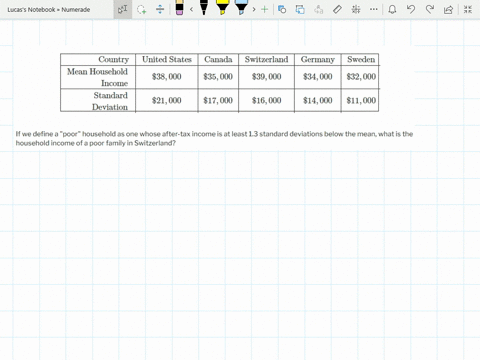This screenshot has width=480, height=360.
Task: Click the $11,000 cell
Action: coord(361,100)
